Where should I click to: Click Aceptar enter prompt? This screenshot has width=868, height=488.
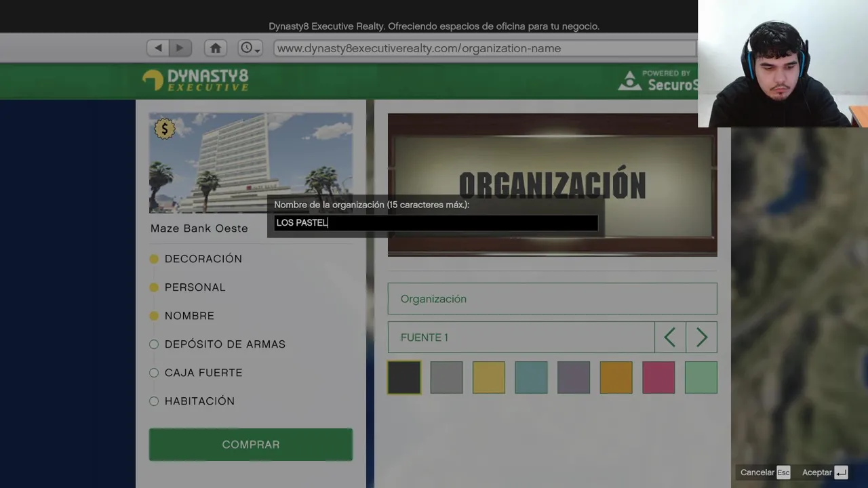tap(825, 472)
